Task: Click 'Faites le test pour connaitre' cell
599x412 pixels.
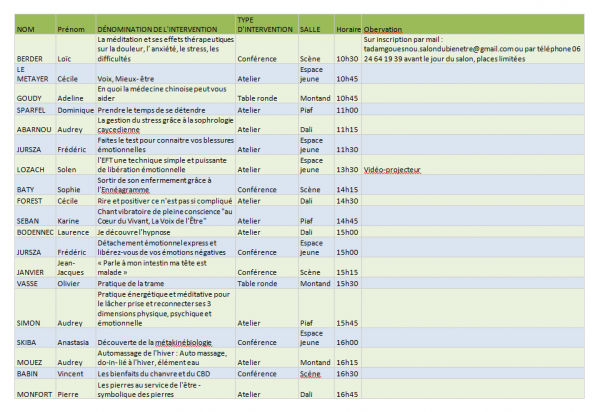Action: point(165,145)
